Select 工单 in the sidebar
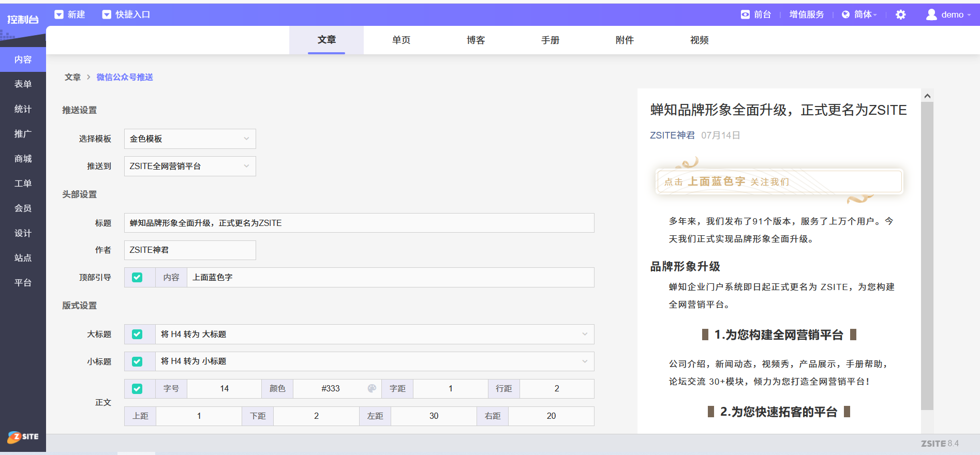Viewport: 980px width, 455px height. tap(23, 184)
